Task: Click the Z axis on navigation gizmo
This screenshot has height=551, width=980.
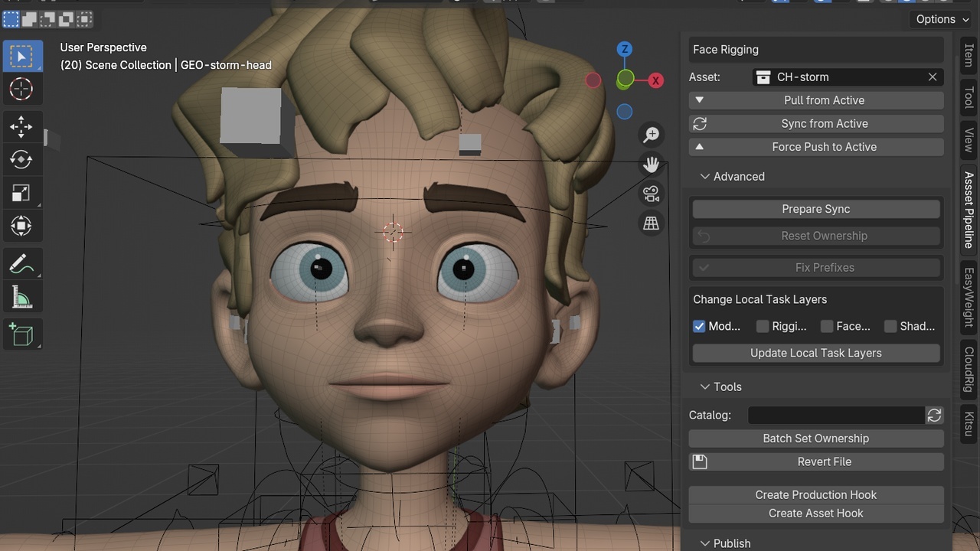Action: click(x=625, y=49)
